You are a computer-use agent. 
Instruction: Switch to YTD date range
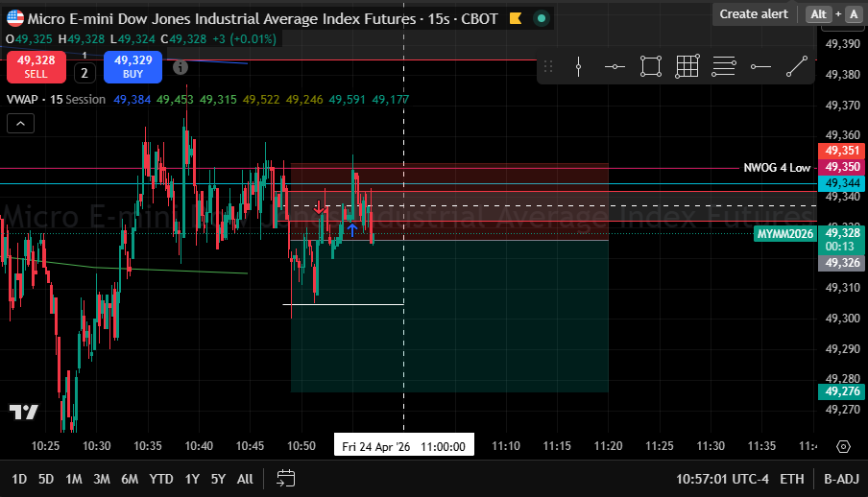coord(161,479)
